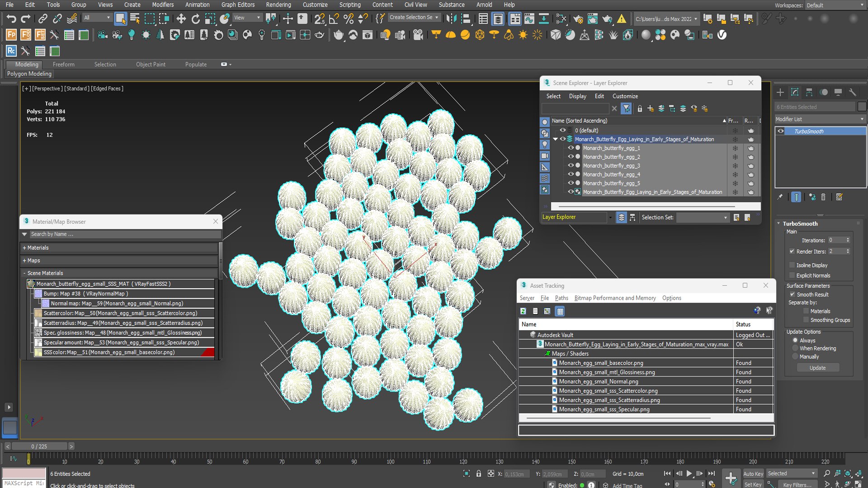Open the Create command panel tab
The height and width of the screenshot is (488, 868).
point(780,92)
